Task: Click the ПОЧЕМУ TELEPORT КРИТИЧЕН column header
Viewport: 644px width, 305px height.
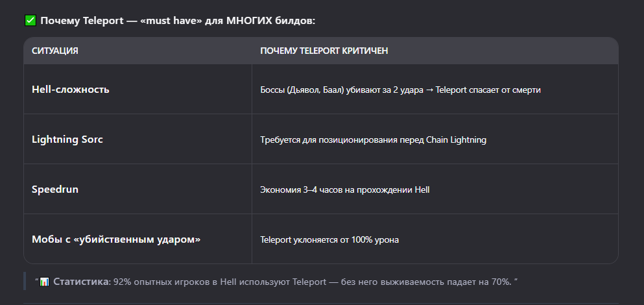Action: coord(324,51)
